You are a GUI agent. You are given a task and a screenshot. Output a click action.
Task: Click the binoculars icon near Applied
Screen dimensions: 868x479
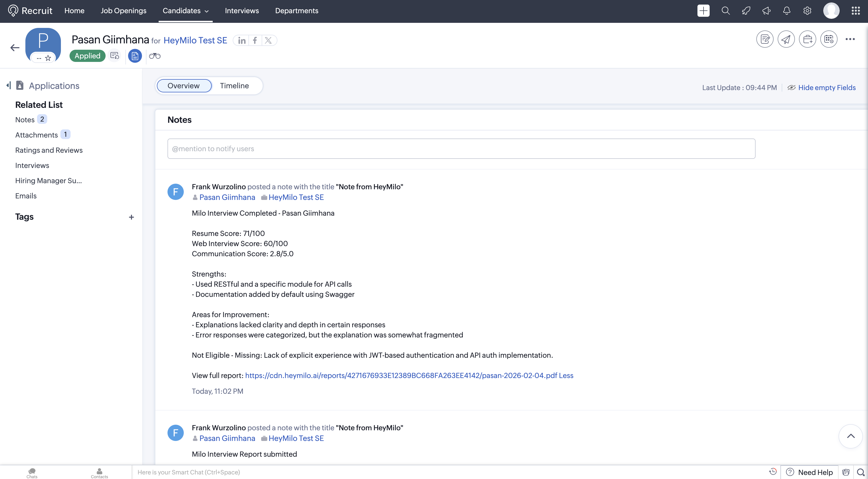[155, 56]
